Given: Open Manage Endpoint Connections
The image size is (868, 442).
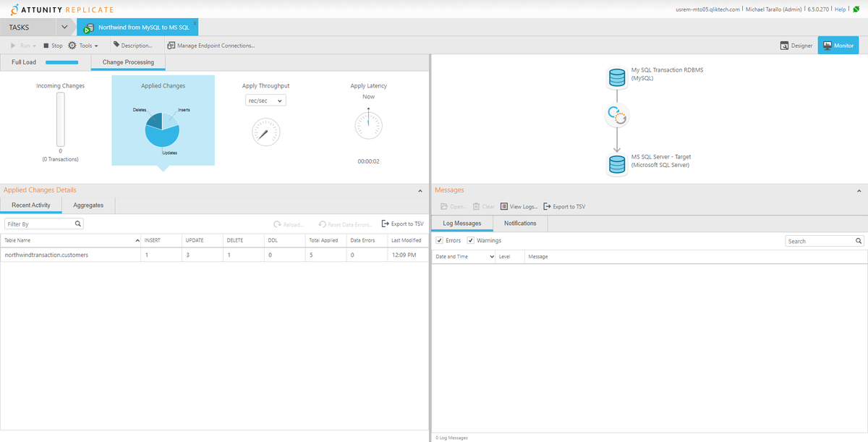Looking at the screenshot, I should (x=210, y=46).
